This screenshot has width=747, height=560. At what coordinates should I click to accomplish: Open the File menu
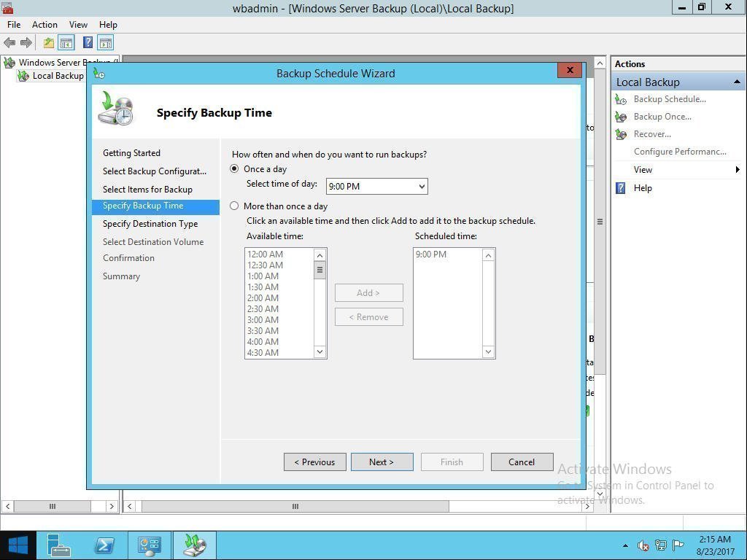click(14, 24)
